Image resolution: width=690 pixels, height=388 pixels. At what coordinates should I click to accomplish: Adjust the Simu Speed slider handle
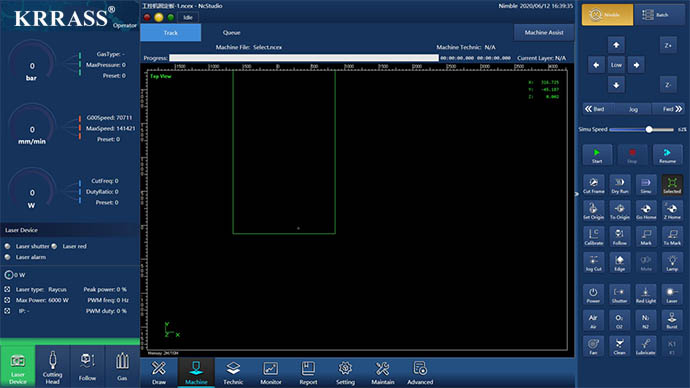pos(649,129)
